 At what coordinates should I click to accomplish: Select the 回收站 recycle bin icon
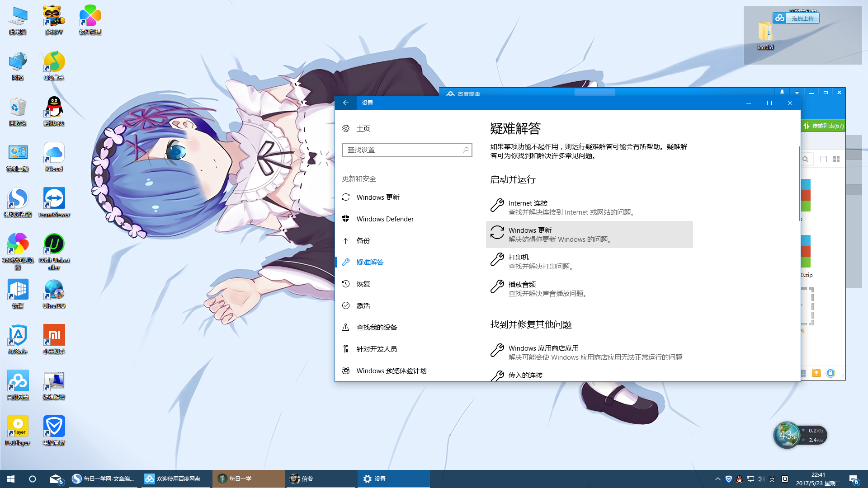(18, 112)
